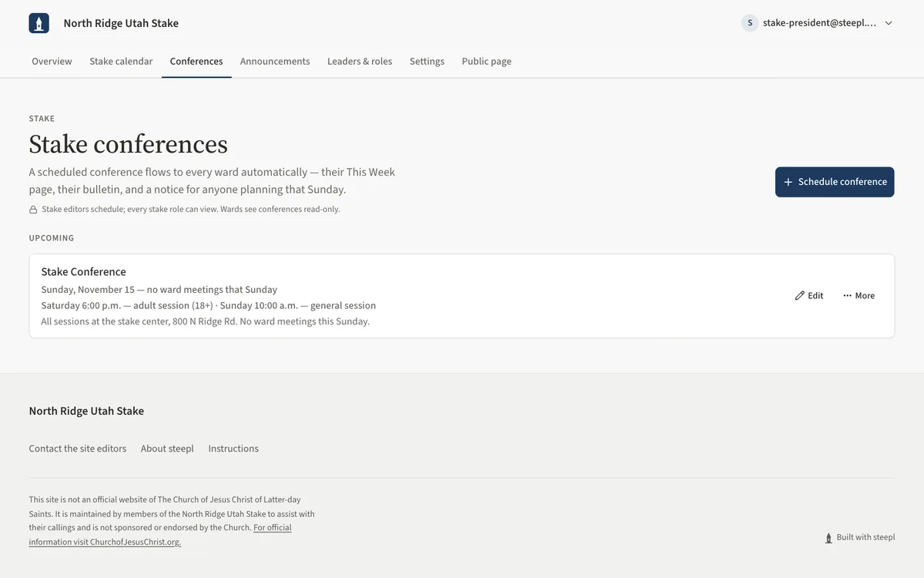Click the Edit label on the Stake Conference card

(815, 296)
